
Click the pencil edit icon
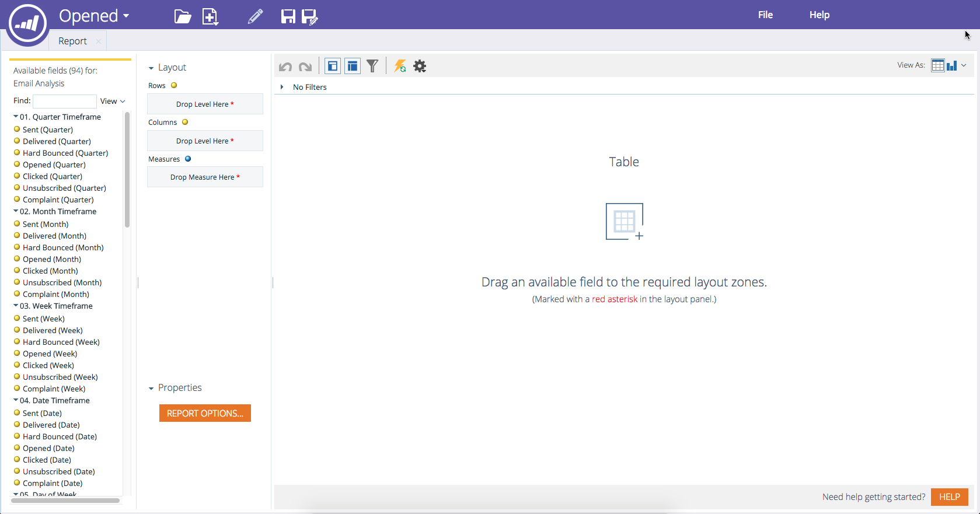click(x=255, y=16)
